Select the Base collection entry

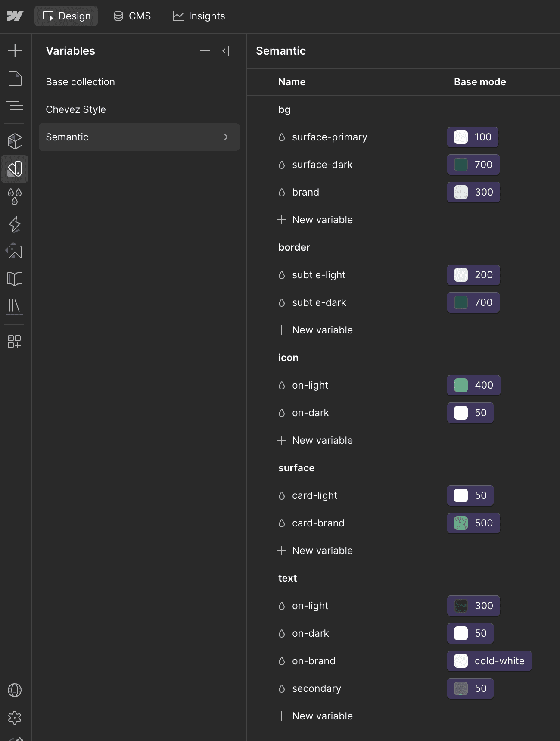pyautogui.click(x=139, y=82)
